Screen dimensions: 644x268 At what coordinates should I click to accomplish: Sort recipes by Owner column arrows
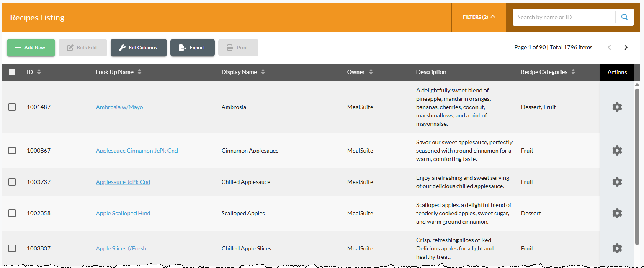370,71
